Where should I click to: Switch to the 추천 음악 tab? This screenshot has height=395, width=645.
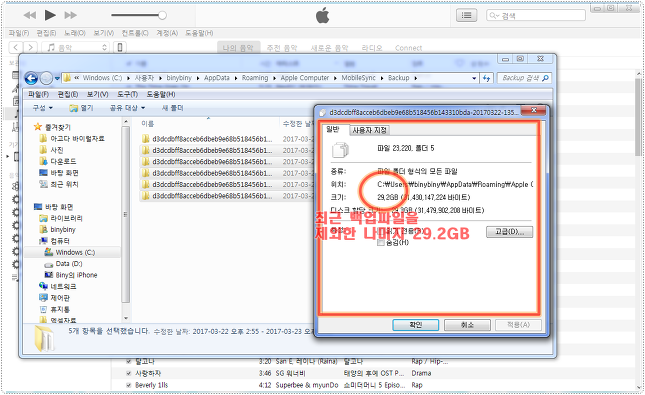pos(282,48)
